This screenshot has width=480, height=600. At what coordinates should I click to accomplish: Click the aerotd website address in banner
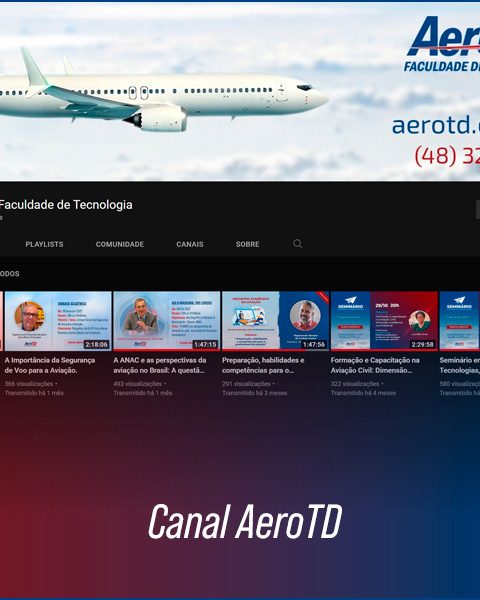[436, 125]
